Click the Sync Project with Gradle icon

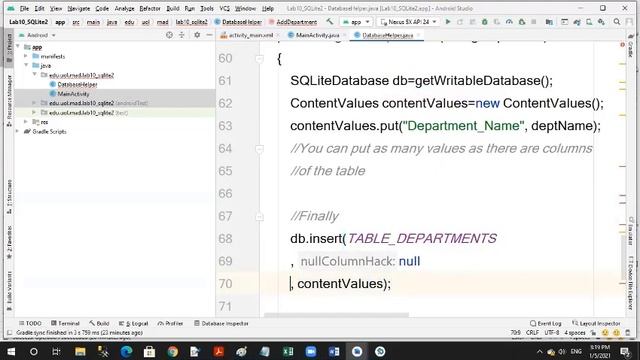577,22
